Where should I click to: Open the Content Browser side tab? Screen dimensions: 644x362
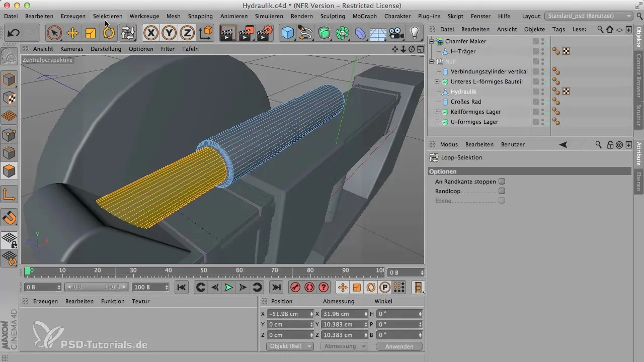[638, 75]
